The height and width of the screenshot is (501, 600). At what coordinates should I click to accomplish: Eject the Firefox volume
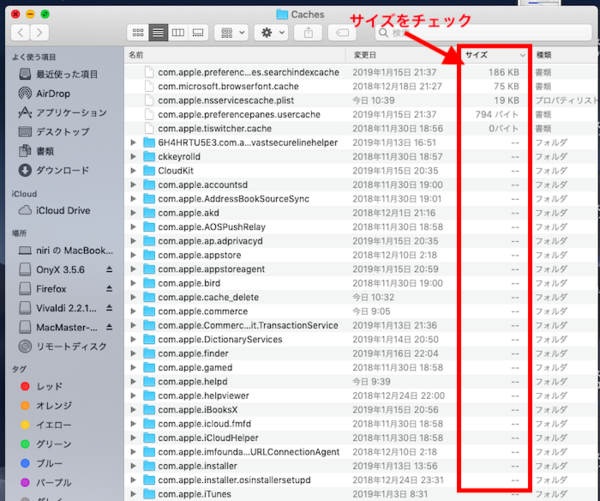[x=109, y=289]
